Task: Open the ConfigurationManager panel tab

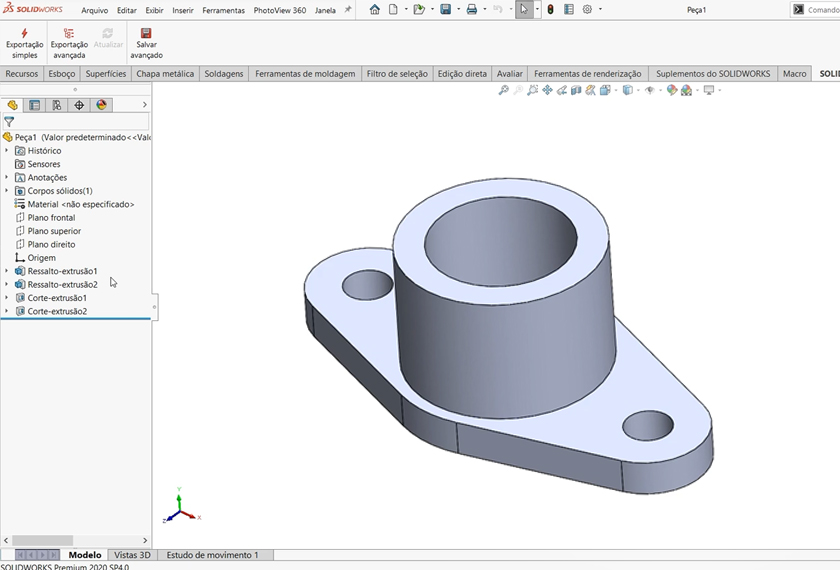Action: pyautogui.click(x=57, y=105)
